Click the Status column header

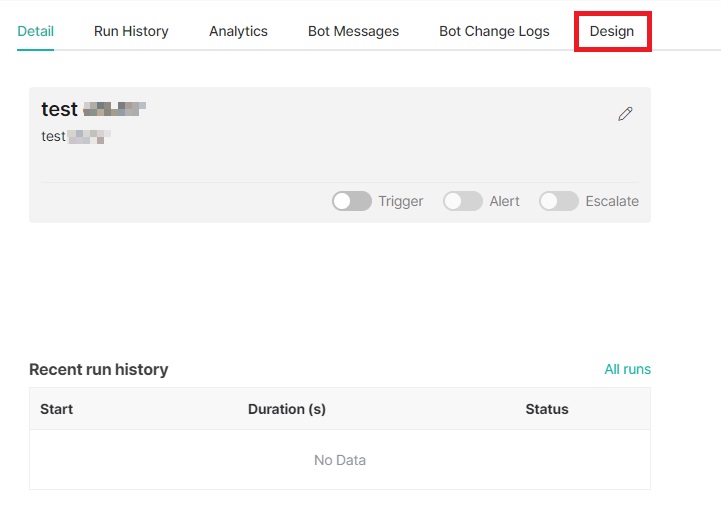(546, 409)
